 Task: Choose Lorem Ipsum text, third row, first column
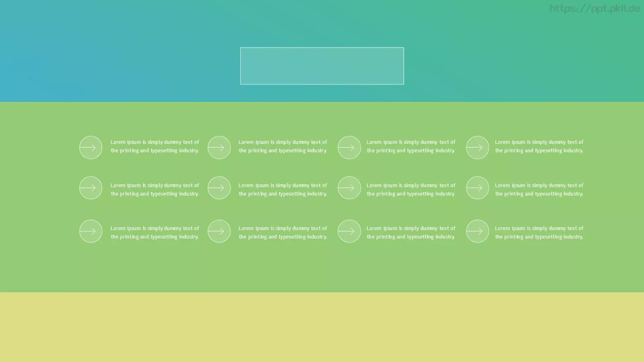tap(155, 232)
